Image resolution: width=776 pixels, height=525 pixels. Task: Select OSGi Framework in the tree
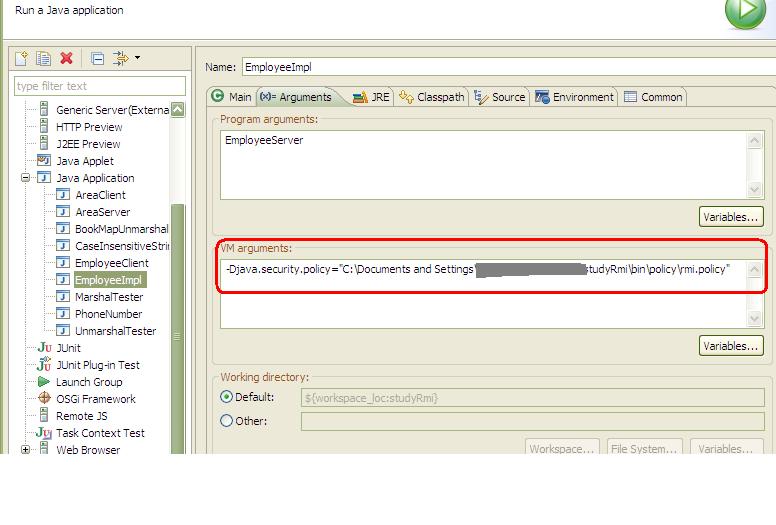(96, 399)
